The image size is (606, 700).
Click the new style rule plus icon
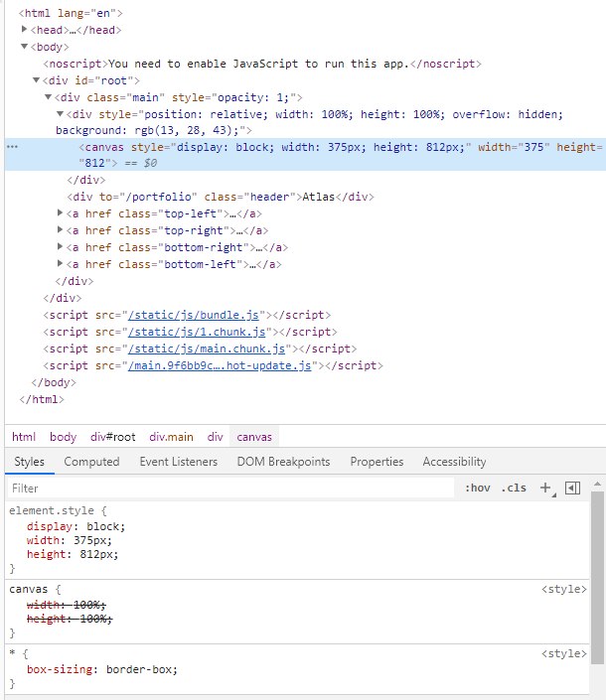click(544, 488)
